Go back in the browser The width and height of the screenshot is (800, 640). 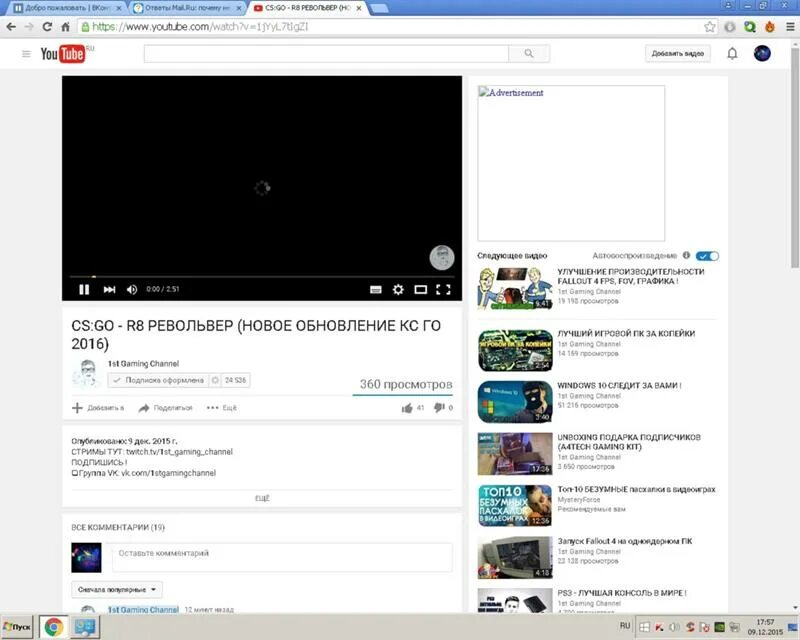(x=11, y=27)
